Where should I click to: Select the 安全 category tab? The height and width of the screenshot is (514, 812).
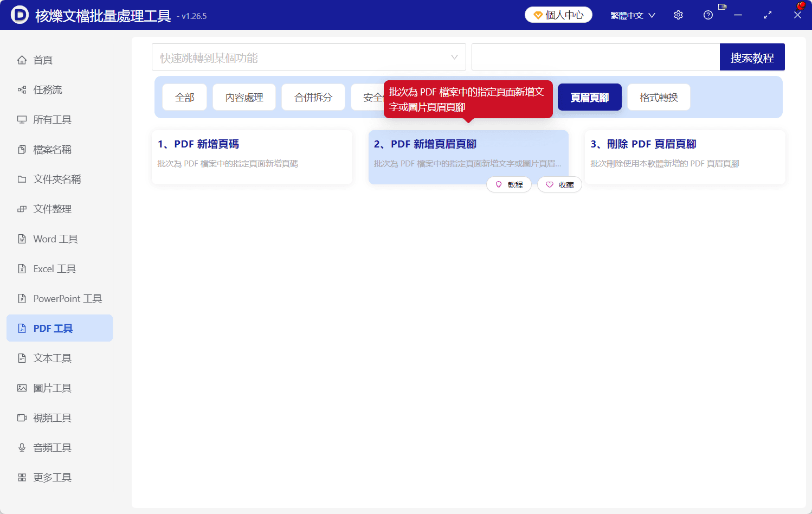tap(368, 97)
